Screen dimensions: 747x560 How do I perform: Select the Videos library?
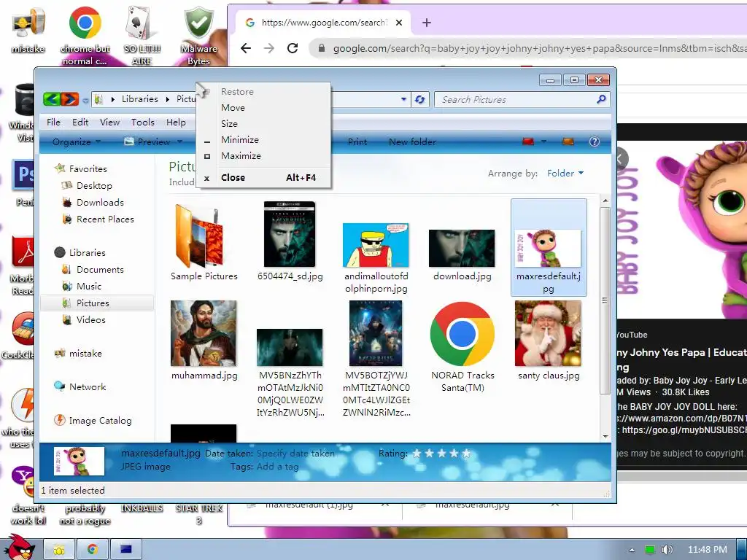click(91, 319)
